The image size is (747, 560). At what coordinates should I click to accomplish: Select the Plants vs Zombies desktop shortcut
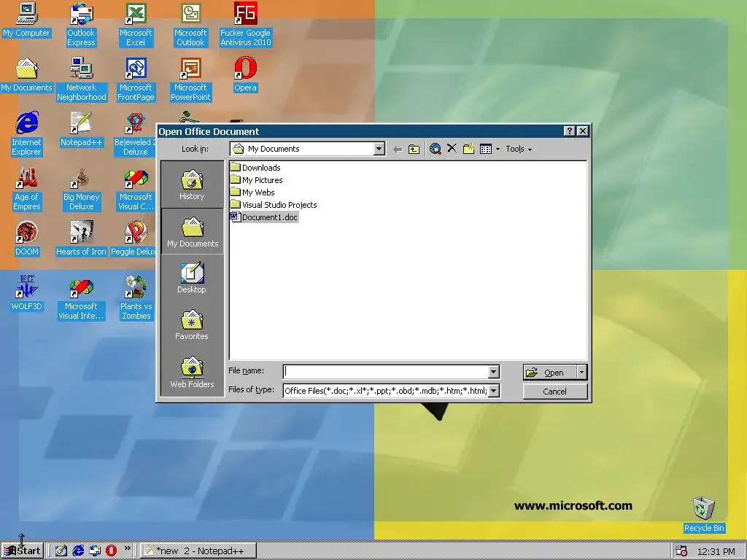136,298
